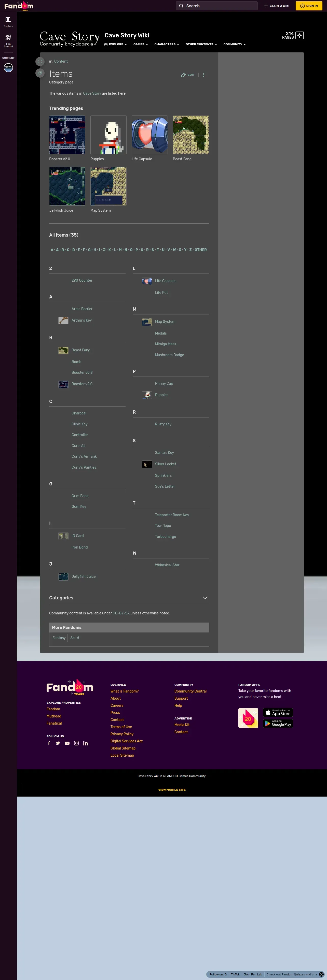Click the Fandom logo in top bar
Screen dimensions: 327x980
pyautogui.click(x=19, y=6)
